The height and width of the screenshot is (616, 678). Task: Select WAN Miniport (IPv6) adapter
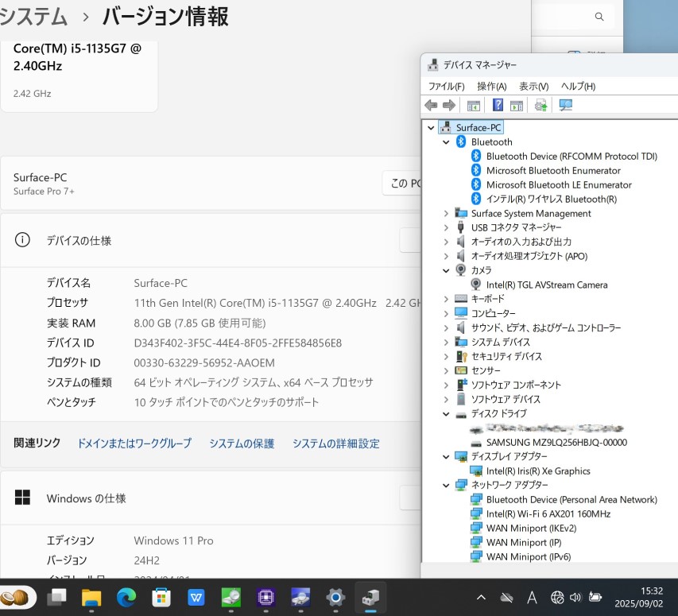point(529,556)
